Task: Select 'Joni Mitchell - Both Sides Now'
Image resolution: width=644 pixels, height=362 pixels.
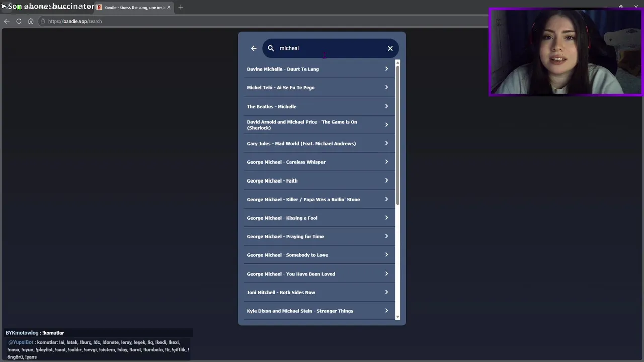Action: [319, 292]
